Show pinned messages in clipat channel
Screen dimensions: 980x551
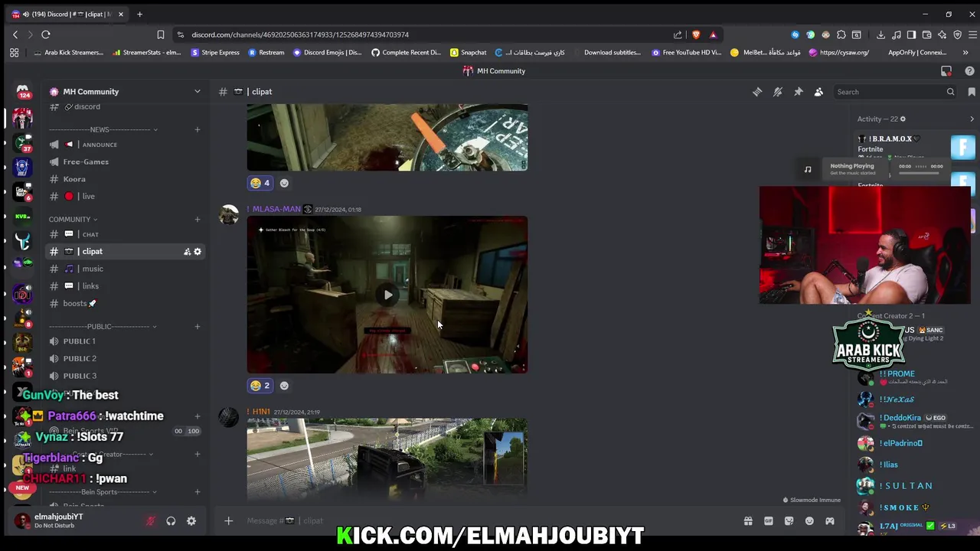[x=798, y=92]
